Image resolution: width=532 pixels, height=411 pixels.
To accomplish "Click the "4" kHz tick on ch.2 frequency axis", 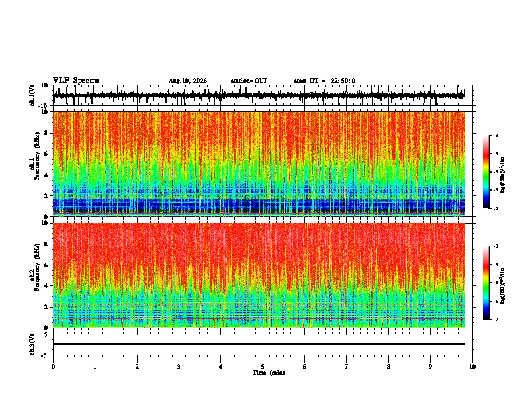I will tap(46, 286).
